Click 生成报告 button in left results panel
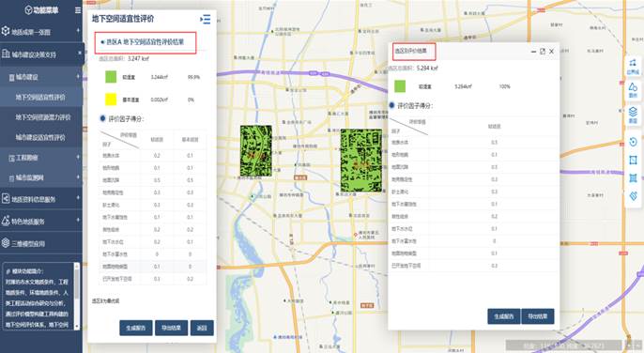Screen dimensions: 644x353 136,328
